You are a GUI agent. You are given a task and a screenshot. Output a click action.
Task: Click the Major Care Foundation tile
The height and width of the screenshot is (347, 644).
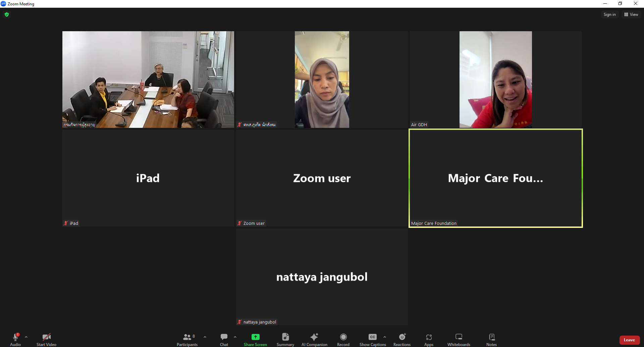pos(496,178)
